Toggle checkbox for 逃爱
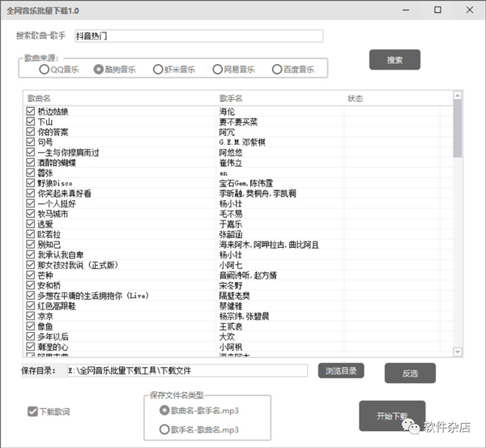 31,224
